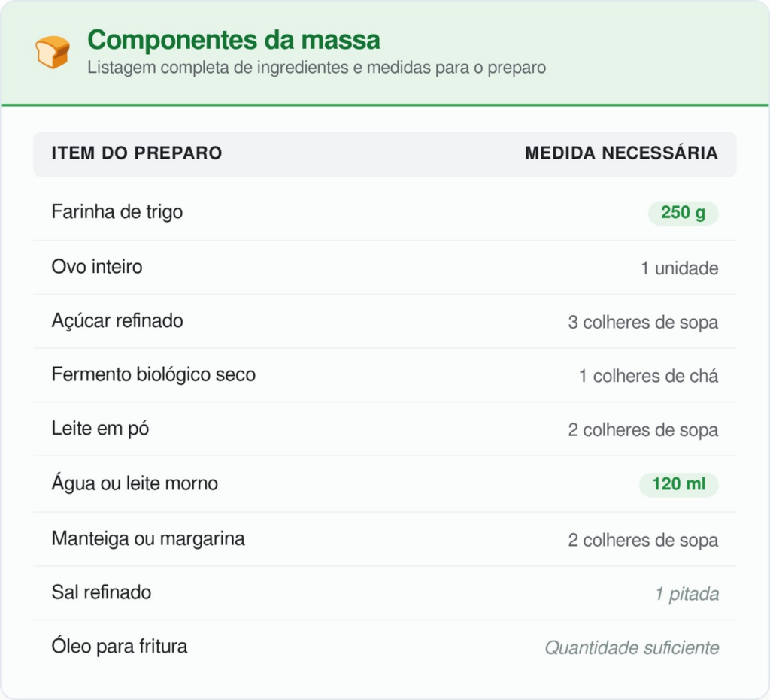Select the Componentes da massa heading
Image resolution: width=770 pixels, height=700 pixels.
234,40
